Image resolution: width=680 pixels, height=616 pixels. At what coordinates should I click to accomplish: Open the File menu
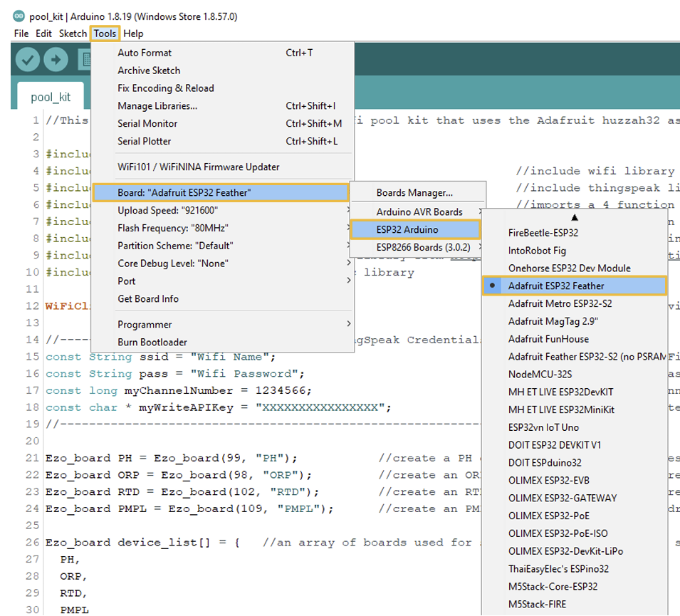[x=21, y=33]
